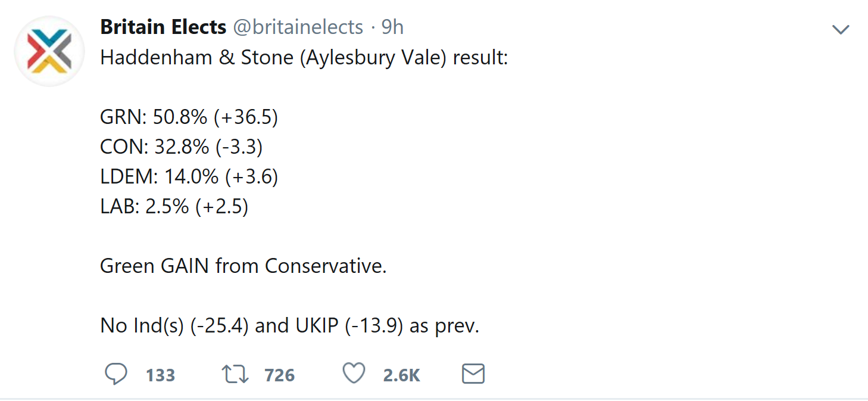868x401 pixels.
Task: Click the LAB: 2.5% result line
Action: 174,207
